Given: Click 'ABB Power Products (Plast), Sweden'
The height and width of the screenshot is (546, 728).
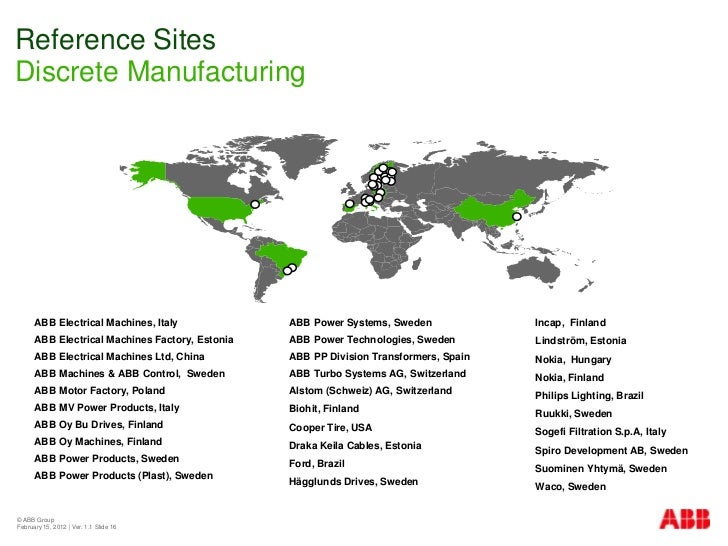Looking at the screenshot, I should point(124,476).
